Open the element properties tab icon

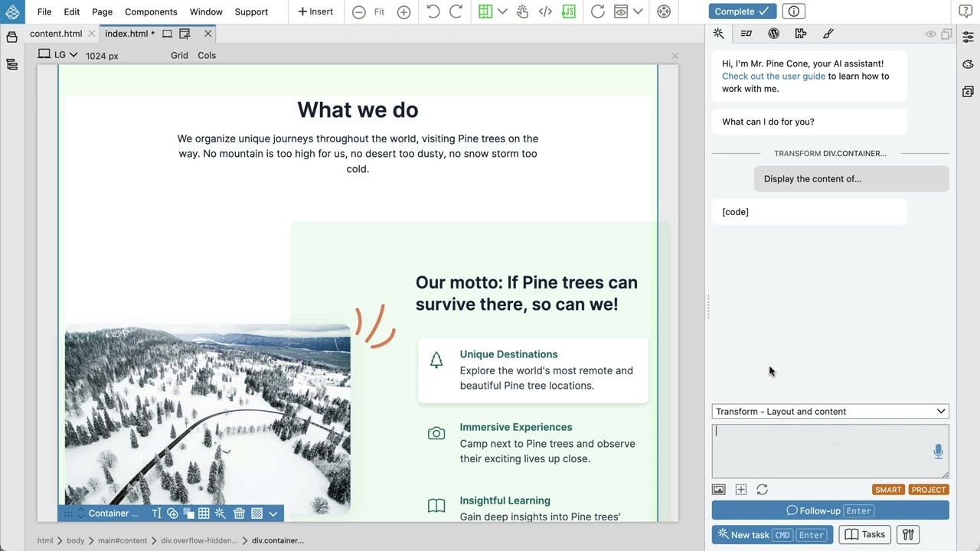coord(746,34)
